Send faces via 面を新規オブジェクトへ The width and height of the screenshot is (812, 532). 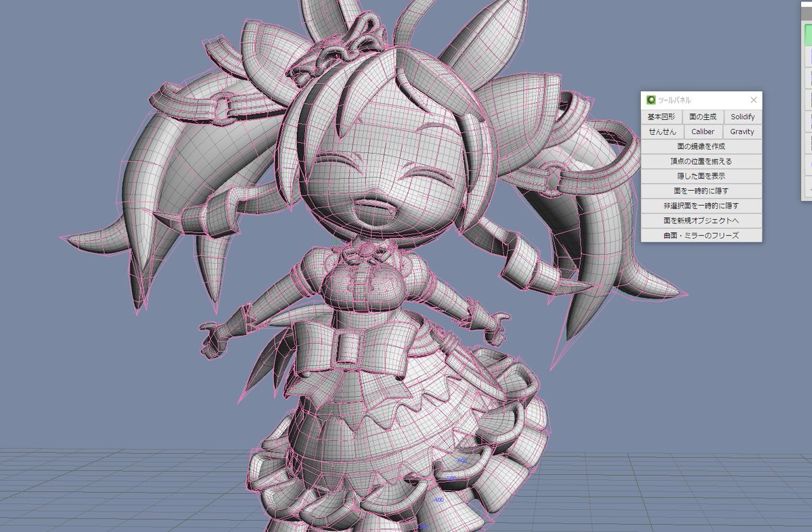pos(701,221)
